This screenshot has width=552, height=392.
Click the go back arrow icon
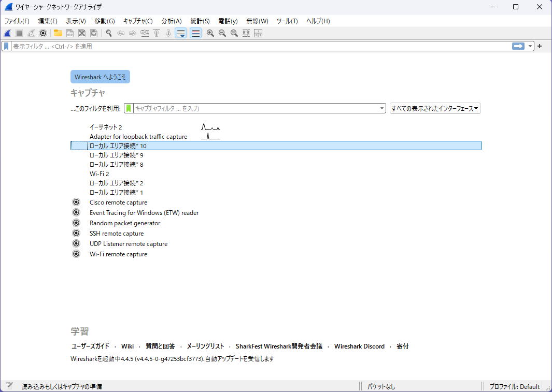(x=121, y=33)
